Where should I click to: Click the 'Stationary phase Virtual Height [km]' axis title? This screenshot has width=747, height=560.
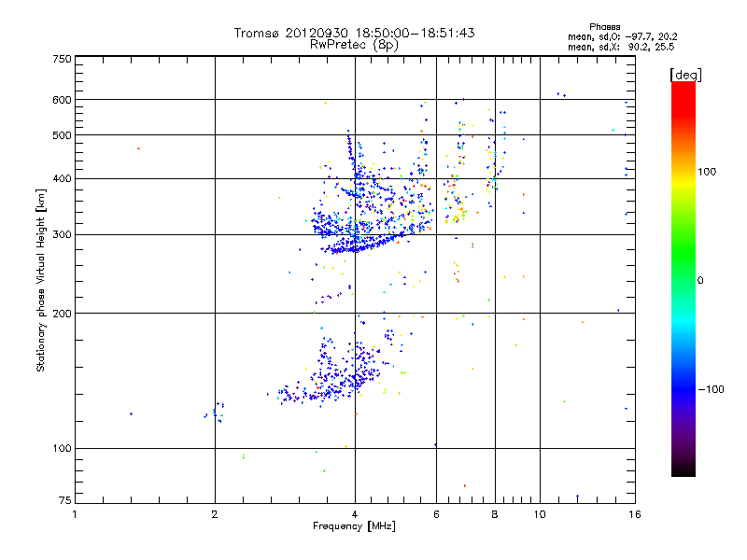click(x=40, y=280)
